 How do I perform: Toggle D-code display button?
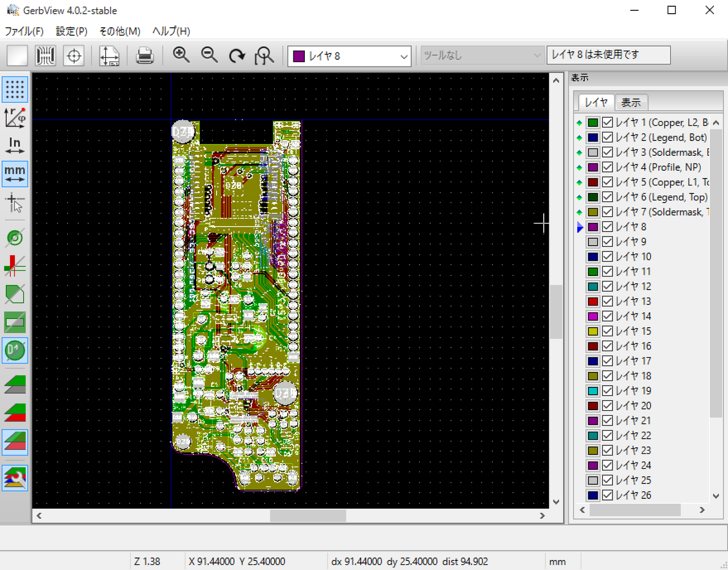point(15,350)
